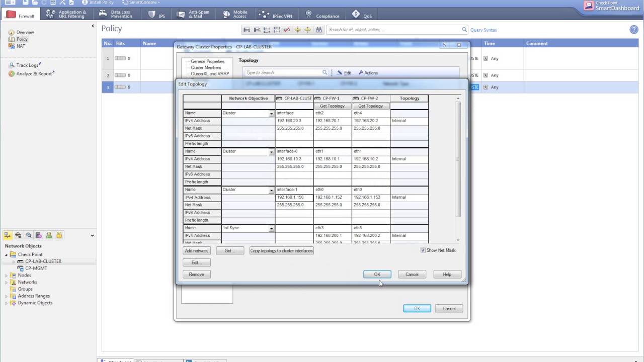Click the Edit... button in Edit Topology
644x362 pixels.
click(x=197, y=262)
